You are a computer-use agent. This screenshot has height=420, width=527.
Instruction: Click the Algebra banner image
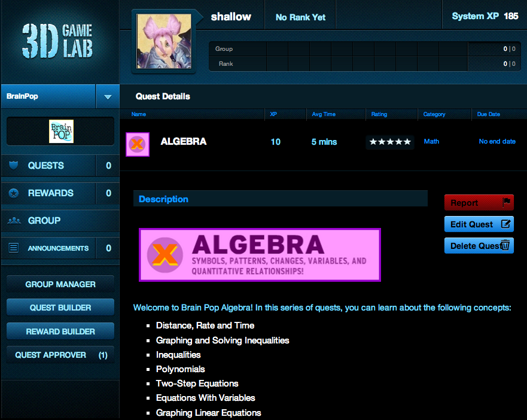[260, 255]
